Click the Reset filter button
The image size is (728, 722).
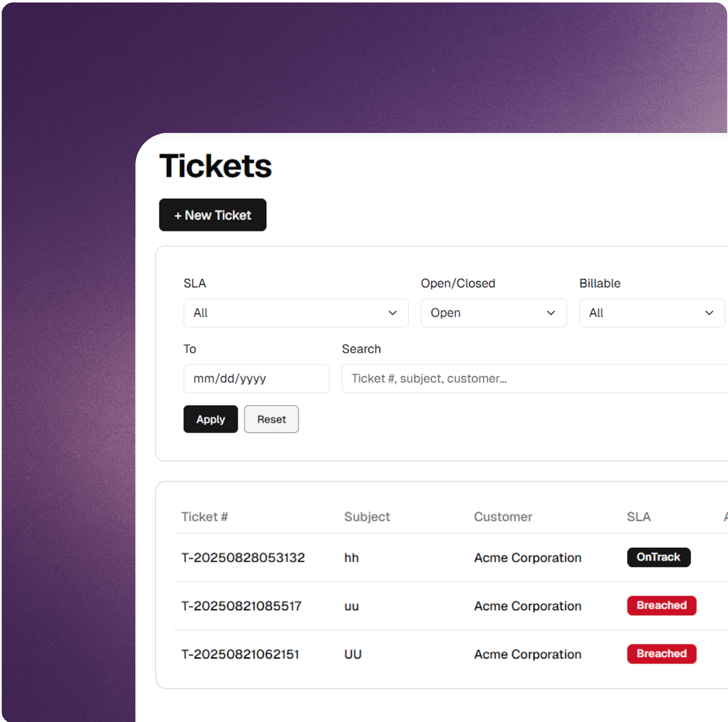click(271, 419)
